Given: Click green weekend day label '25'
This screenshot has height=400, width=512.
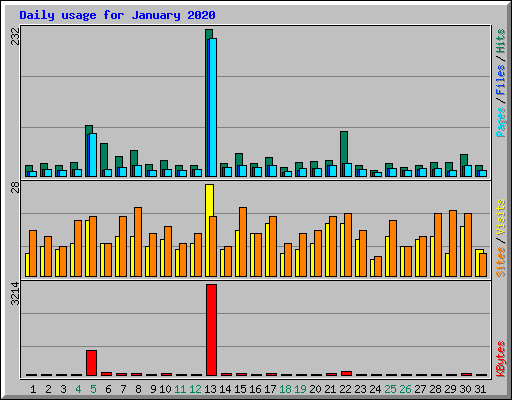Looking at the screenshot, I should coord(390,389).
